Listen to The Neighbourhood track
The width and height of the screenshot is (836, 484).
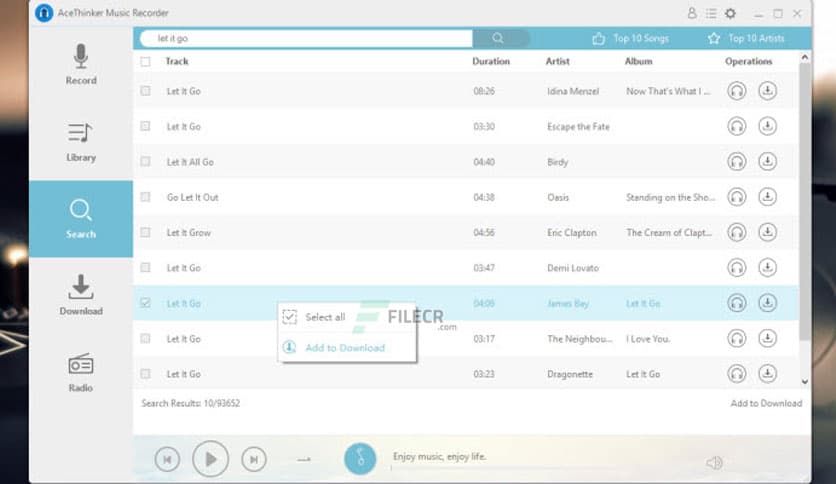[x=737, y=338]
